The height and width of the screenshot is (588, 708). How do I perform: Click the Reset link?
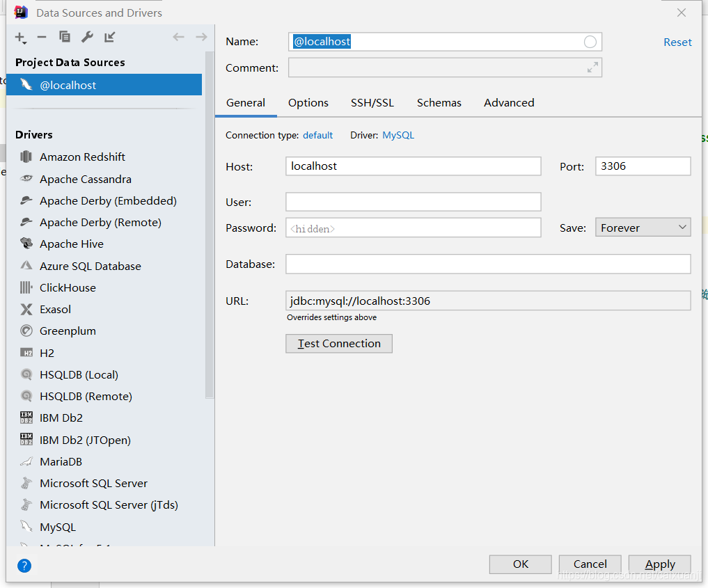tap(677, 42)
